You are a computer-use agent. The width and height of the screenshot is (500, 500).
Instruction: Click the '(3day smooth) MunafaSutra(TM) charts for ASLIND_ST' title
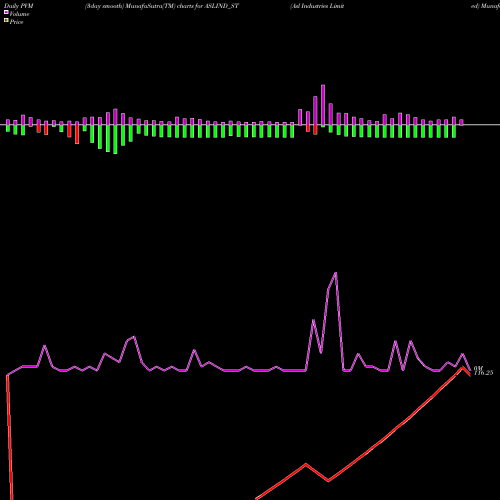pos(162,6)
